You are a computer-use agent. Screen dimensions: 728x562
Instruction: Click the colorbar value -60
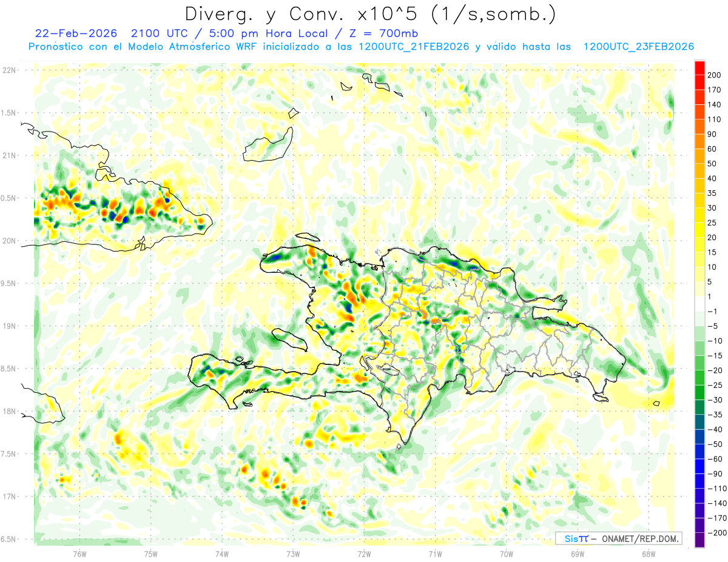point(716,460)
